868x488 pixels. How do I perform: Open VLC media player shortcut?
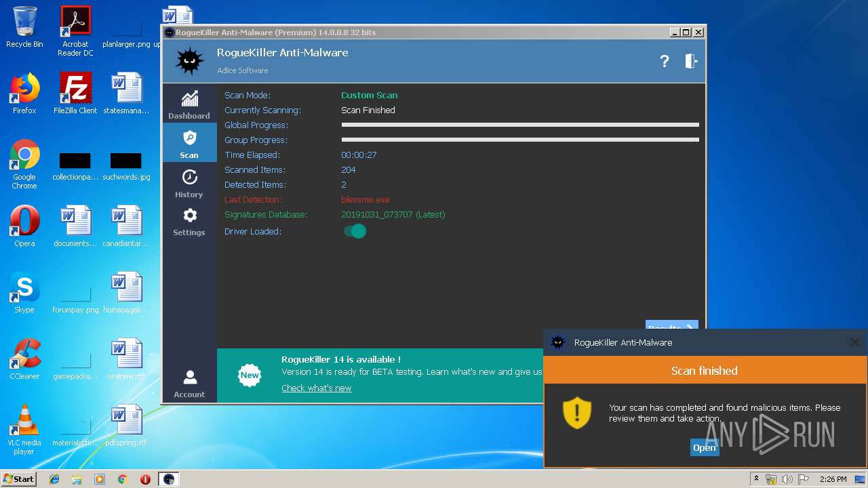(x=24, y=430)
